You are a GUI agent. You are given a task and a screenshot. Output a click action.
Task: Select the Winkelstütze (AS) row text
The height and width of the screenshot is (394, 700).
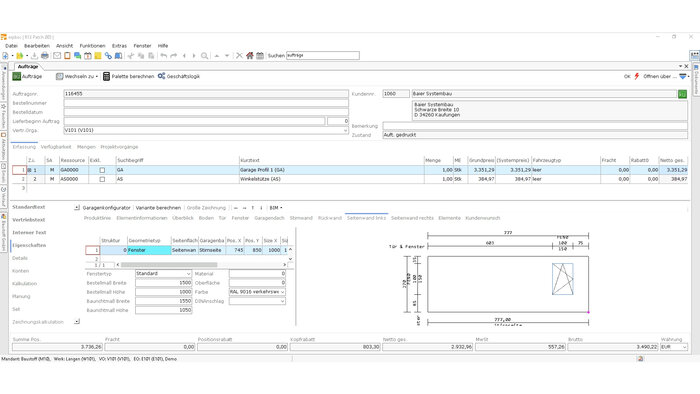(260, 179)
